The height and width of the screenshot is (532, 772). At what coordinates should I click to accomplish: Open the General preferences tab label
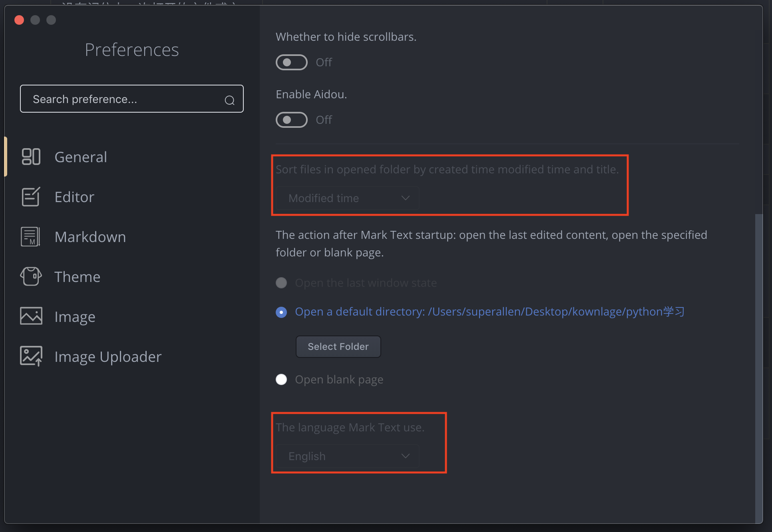81,157
